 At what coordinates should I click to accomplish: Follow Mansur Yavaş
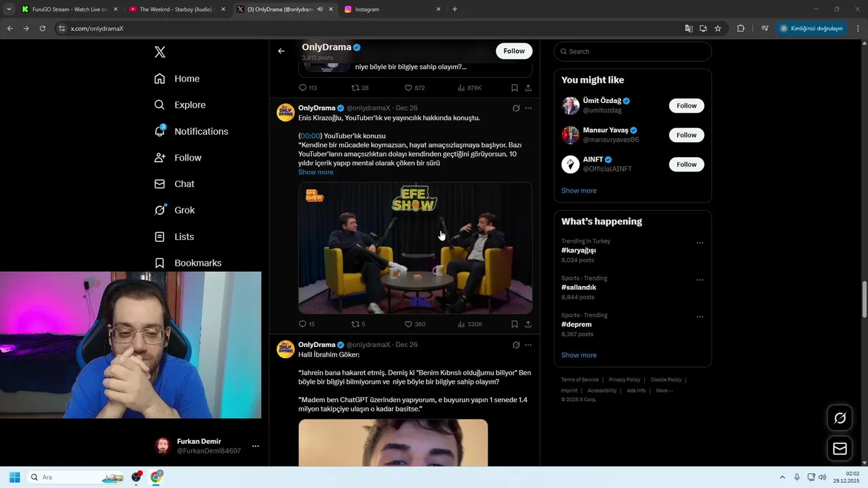(686, 135)
